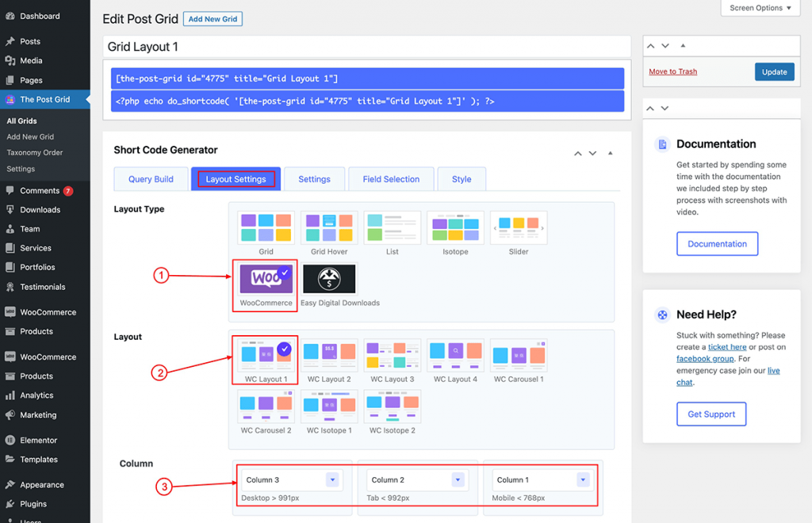This screenshot has height=523, width=812.
Task: Open the Team sidebar menu
Action: coord(29,229)
